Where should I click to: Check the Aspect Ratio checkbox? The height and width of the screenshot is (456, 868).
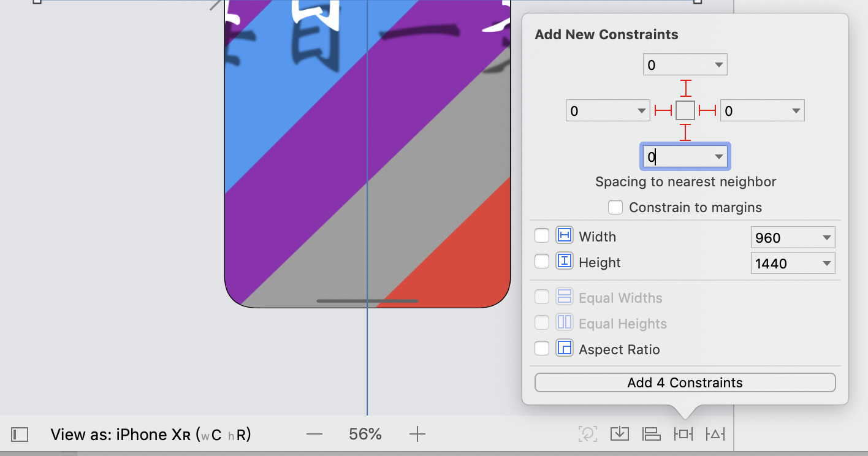(542, 349)
